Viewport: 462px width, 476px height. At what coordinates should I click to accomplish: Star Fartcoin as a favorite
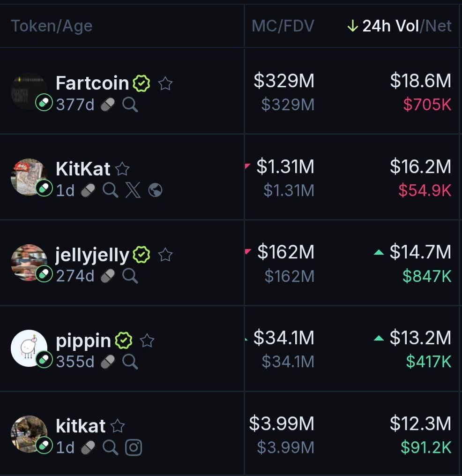[x=165, y=84]
